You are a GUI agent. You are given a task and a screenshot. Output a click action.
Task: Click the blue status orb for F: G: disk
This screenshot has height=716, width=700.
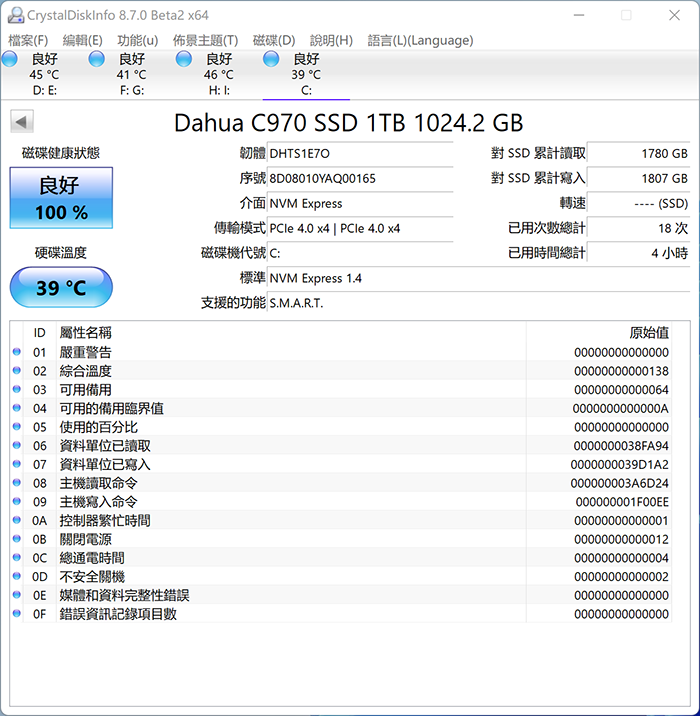(x=96, y=59)
